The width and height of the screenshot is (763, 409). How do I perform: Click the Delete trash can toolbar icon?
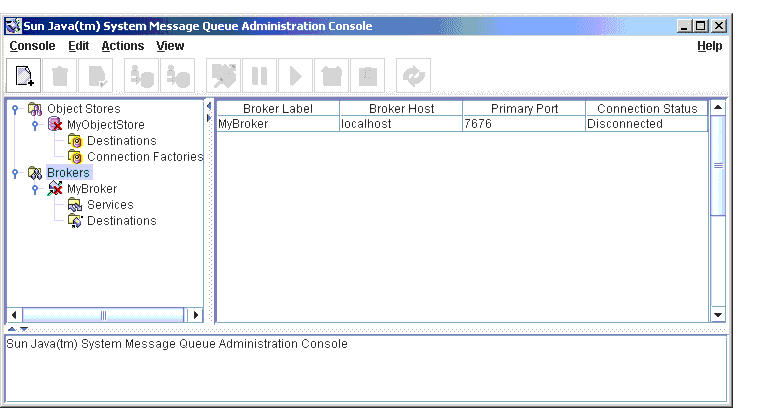[x=59, y=76]
